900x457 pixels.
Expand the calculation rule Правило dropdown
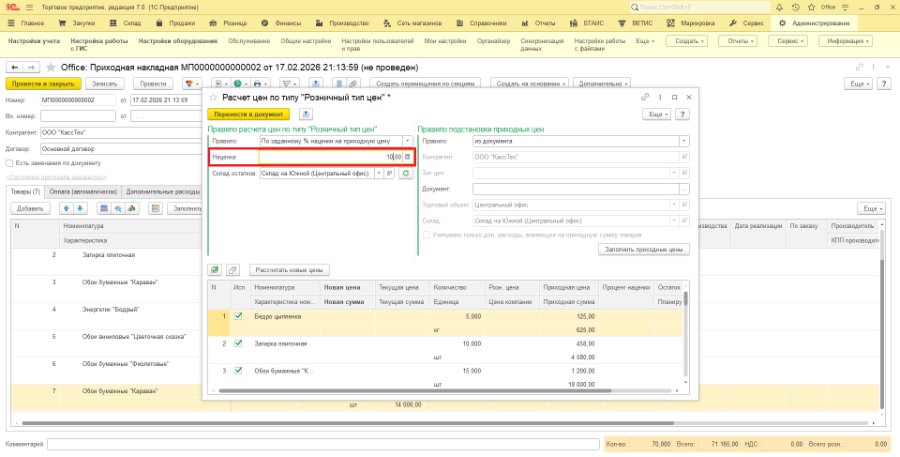(407, 141)
